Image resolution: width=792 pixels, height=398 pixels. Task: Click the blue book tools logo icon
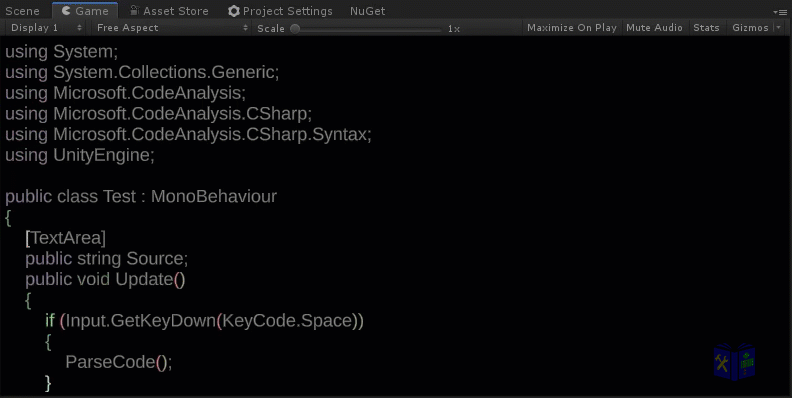pyautogui.click(x=734, y=362)
